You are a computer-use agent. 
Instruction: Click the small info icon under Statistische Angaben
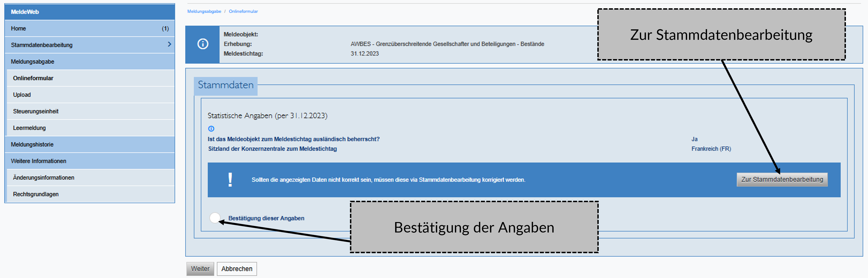click(x=211, y=129)
